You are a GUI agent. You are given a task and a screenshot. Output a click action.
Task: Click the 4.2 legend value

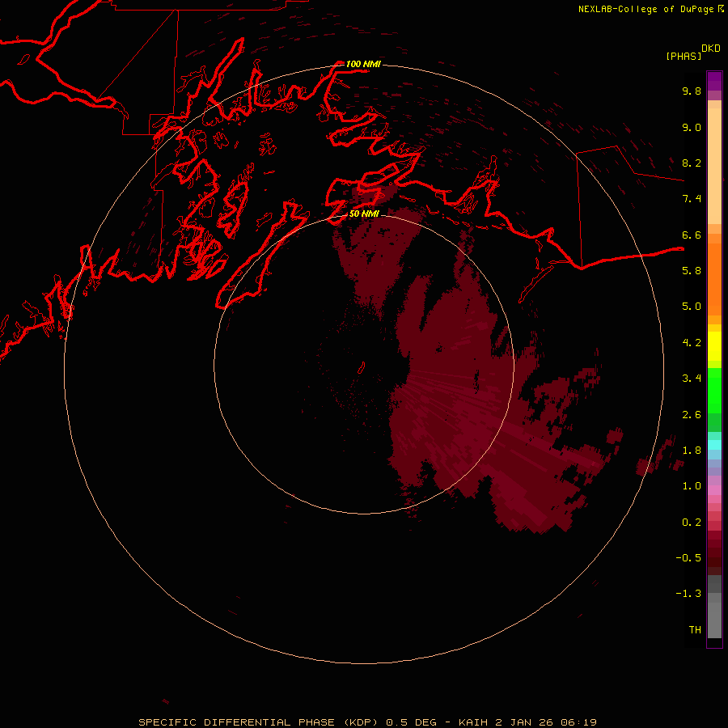(692, 343)
